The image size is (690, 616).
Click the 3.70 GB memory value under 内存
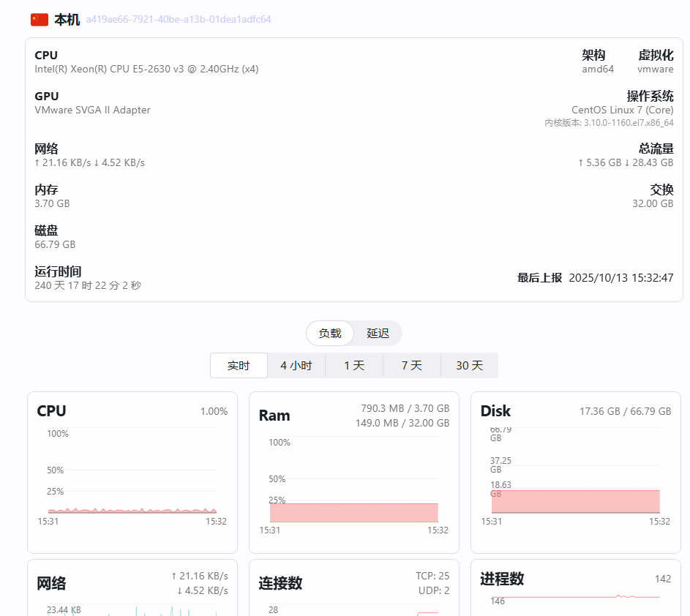tap(52, 203)
